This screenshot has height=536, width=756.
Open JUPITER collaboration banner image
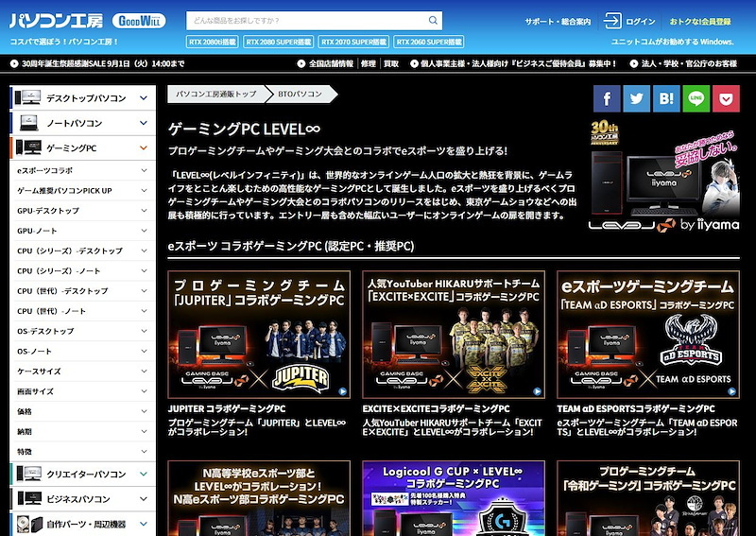point(259,335)
